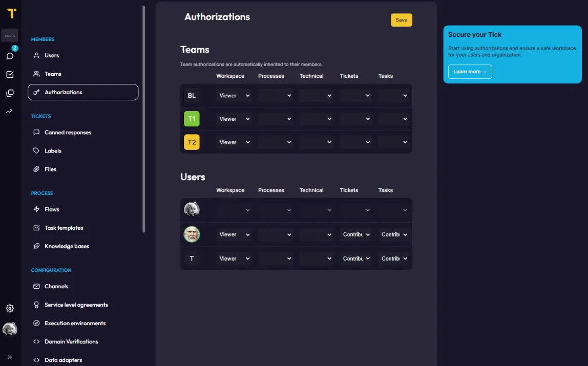Open T1 team Processes dropdown
The image size is (588, 366).
click(275, 119)
